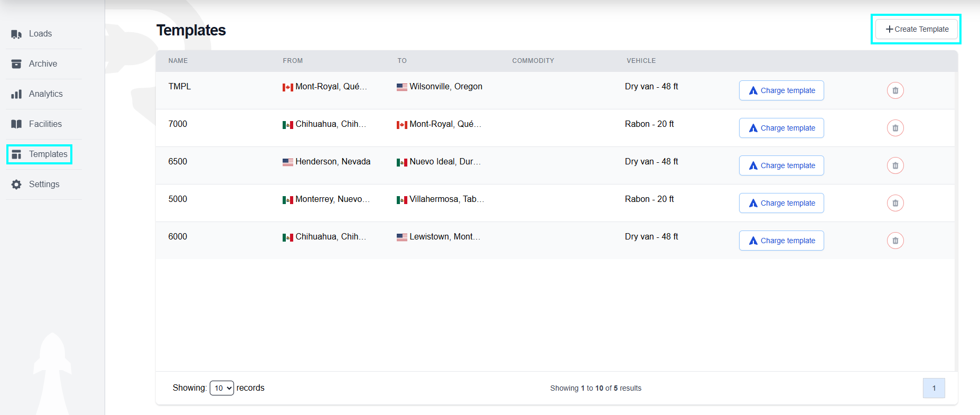Image resolution: width=980 pixels, height=415 pixels.
Task: Open Loads in the sidebar
Action: click(x=40, y=34)
